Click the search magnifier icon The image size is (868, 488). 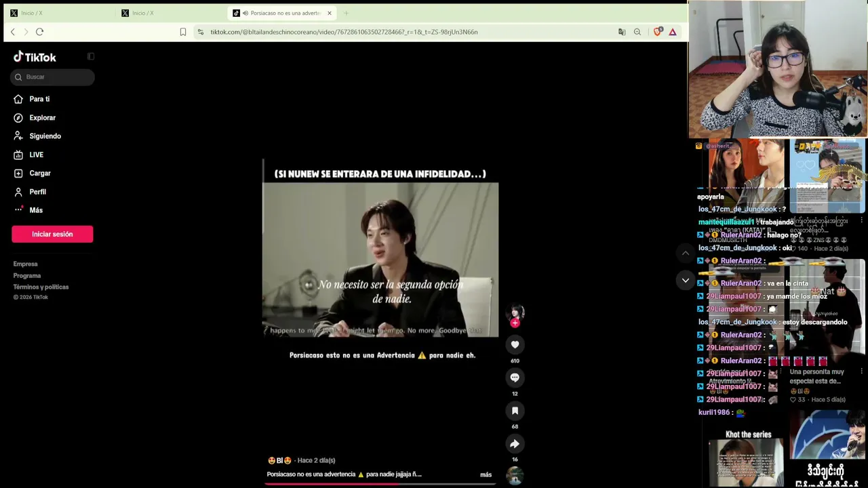coord(18,77)
